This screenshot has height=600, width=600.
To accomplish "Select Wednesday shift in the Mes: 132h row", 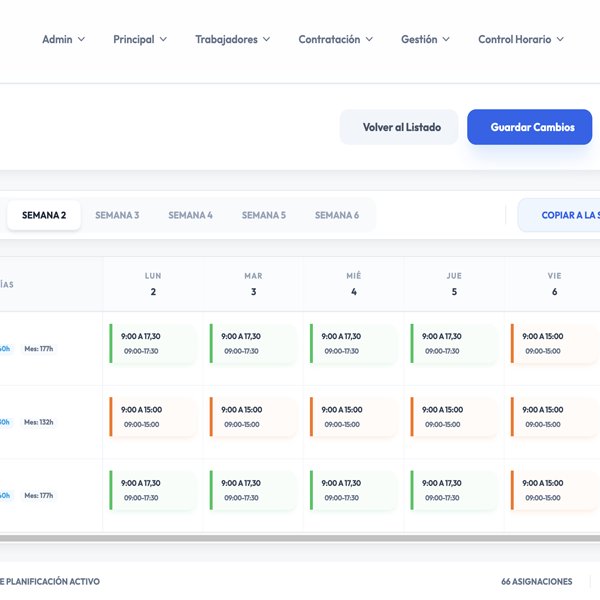I will [354, 417].
